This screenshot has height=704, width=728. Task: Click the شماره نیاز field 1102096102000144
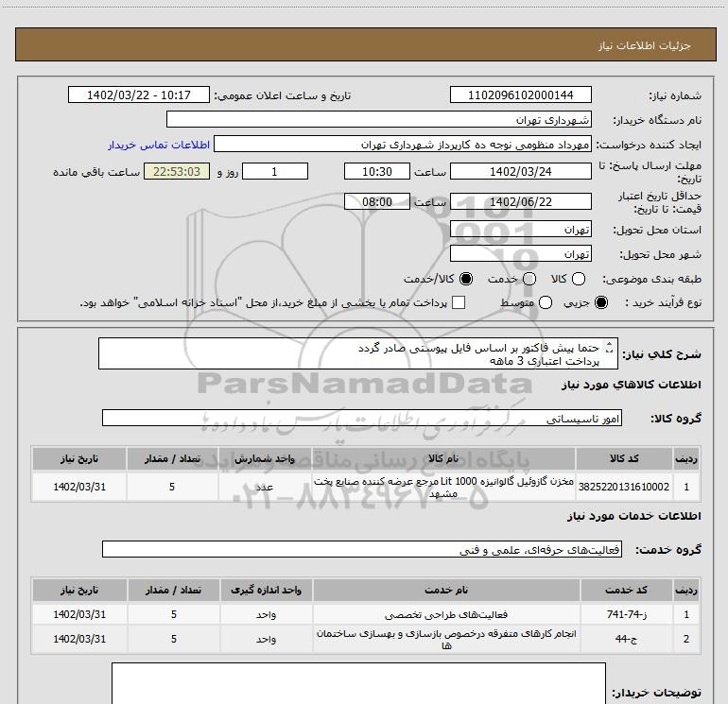(x=520, y=94)
